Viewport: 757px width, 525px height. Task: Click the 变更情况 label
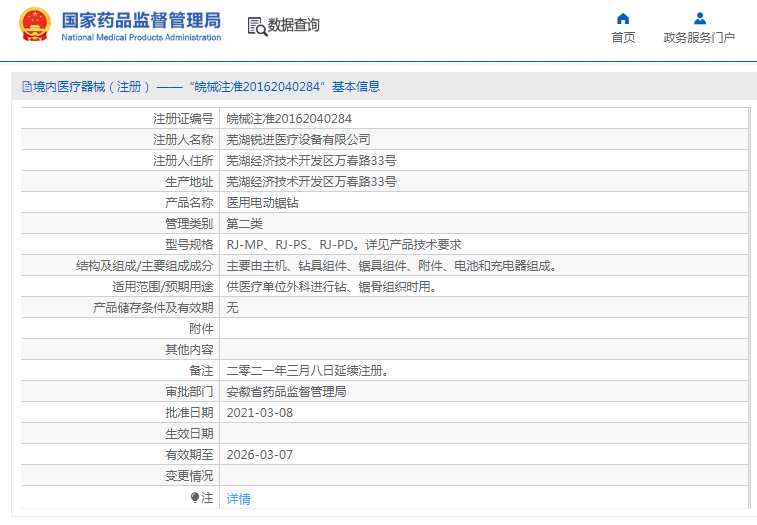click(x=189, y=476)
